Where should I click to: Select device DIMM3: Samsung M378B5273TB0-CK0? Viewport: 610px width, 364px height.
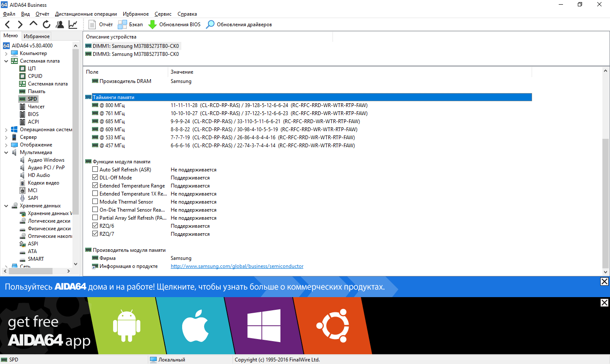pos(132,54)
